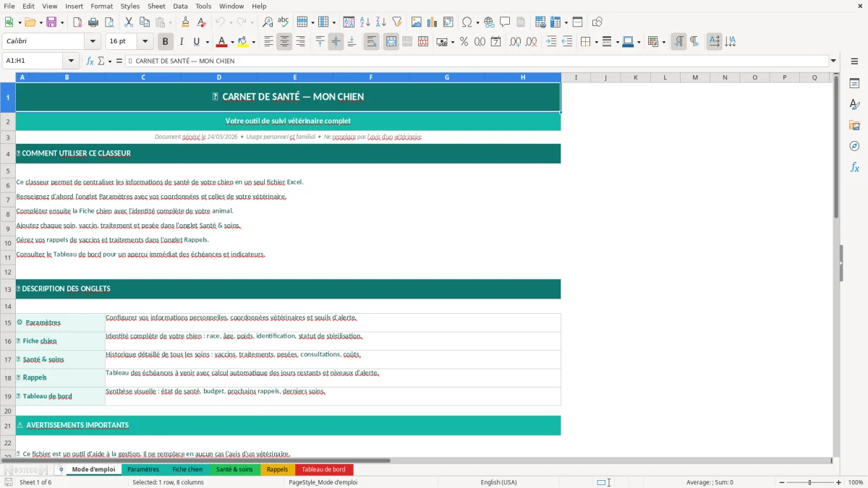Toggle Wrap Text
The image size is (868, 488).
(x=372, y=41)
